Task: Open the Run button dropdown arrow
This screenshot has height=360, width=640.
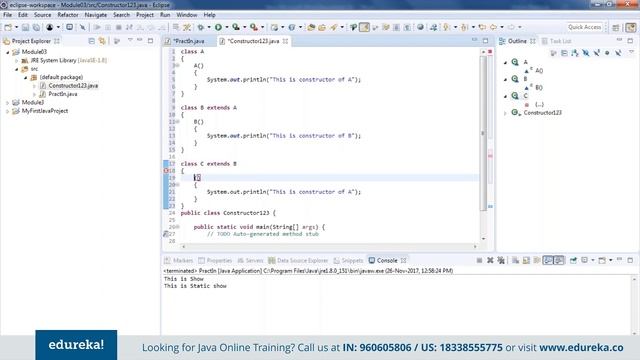Action: point(227,27)
